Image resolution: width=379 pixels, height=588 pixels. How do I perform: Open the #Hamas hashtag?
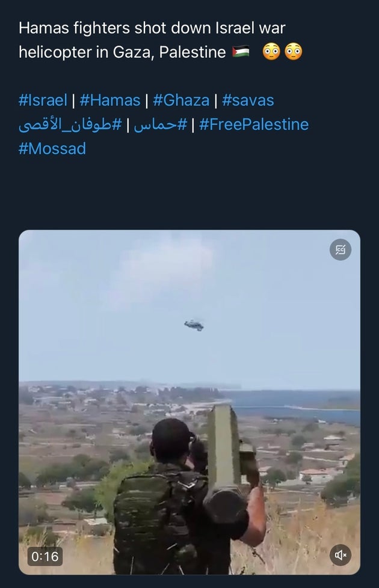click(109, 100)
